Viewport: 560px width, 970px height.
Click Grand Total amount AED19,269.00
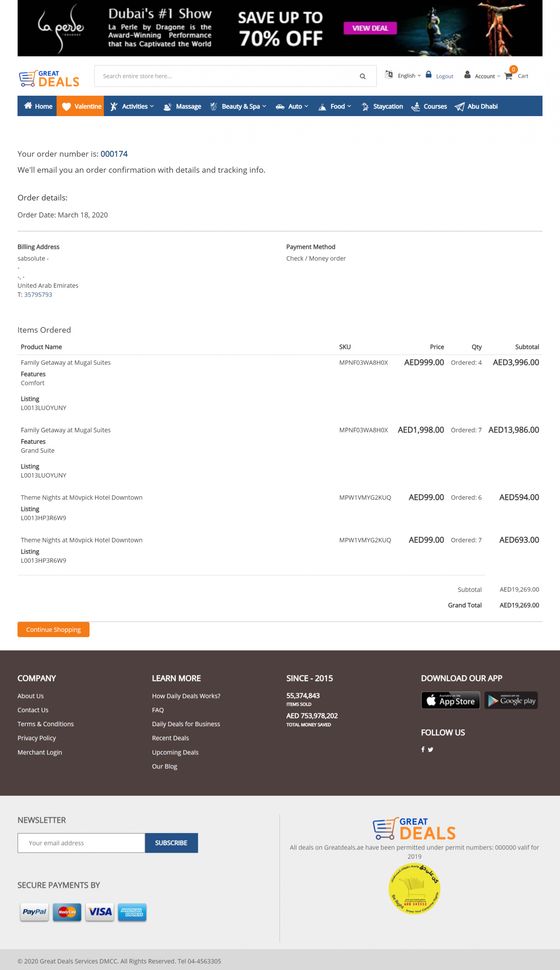(x=519, y=605)
